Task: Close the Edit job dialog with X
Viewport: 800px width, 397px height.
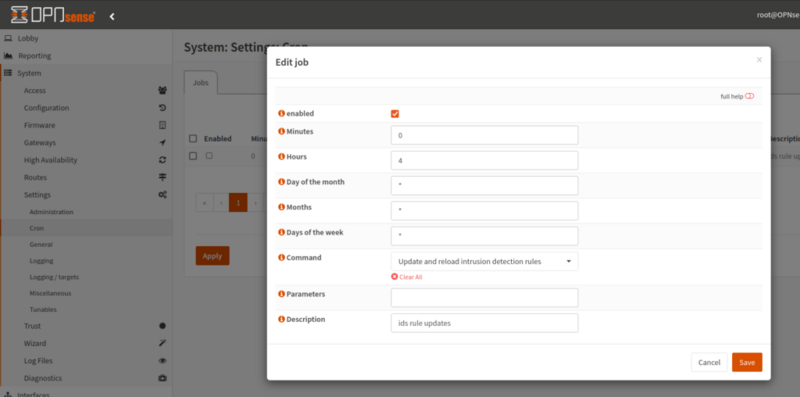Action: (x=759, y=60)
